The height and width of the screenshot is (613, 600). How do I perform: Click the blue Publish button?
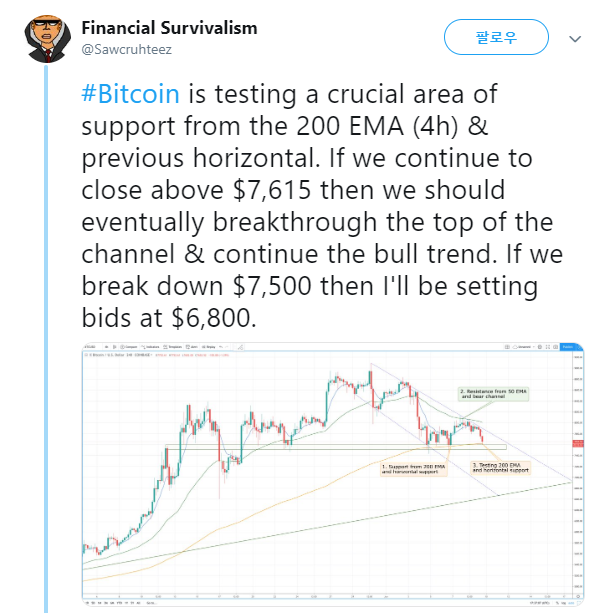click(x=569, y=347)
